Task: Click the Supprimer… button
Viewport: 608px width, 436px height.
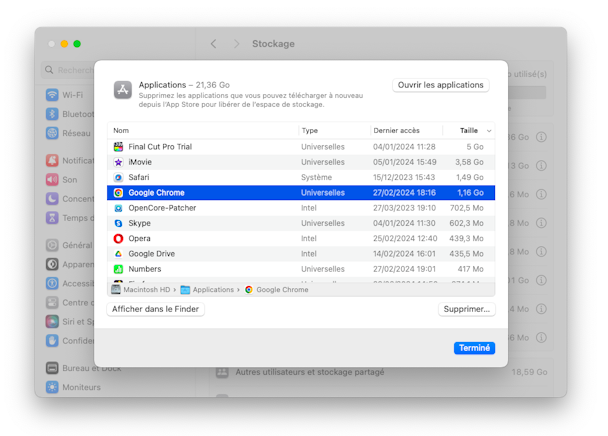Action: pyautogui.click(x=466, y=309)
